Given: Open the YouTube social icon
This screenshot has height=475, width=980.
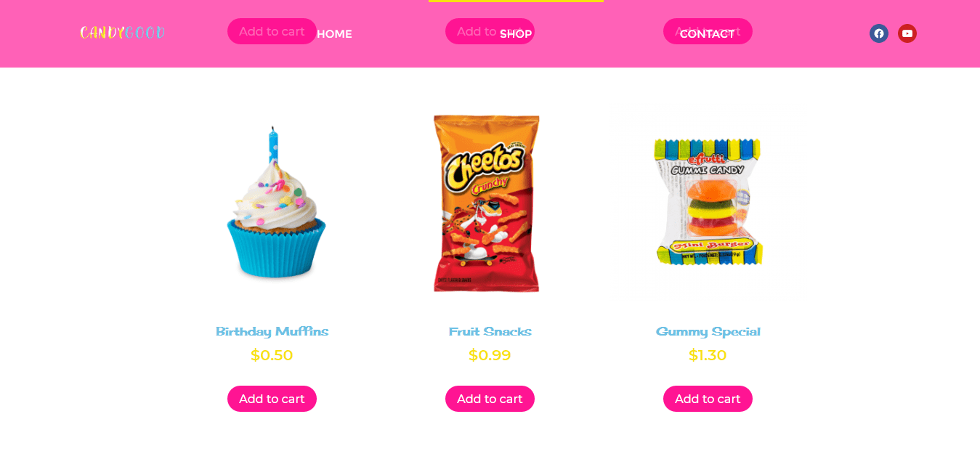Looking at the screenshot, I should [907, 33].
